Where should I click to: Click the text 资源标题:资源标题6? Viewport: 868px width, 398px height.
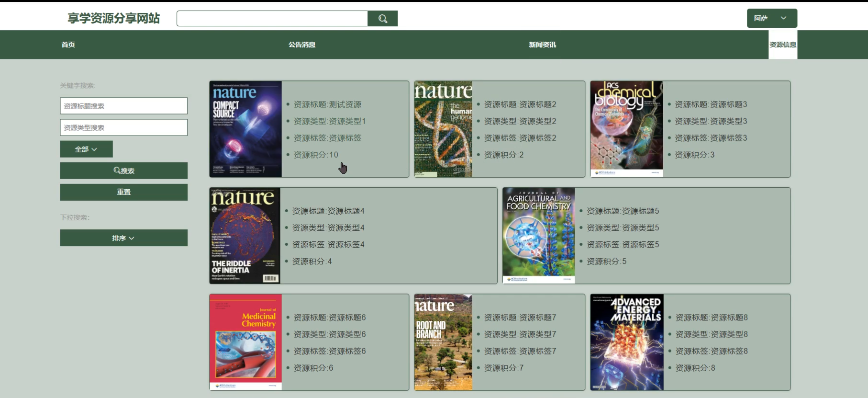tap(330, 318)
